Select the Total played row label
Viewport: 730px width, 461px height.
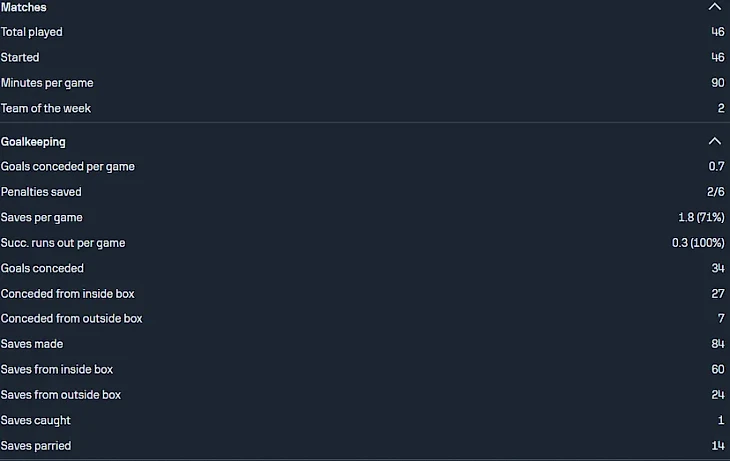click(32, 32)
